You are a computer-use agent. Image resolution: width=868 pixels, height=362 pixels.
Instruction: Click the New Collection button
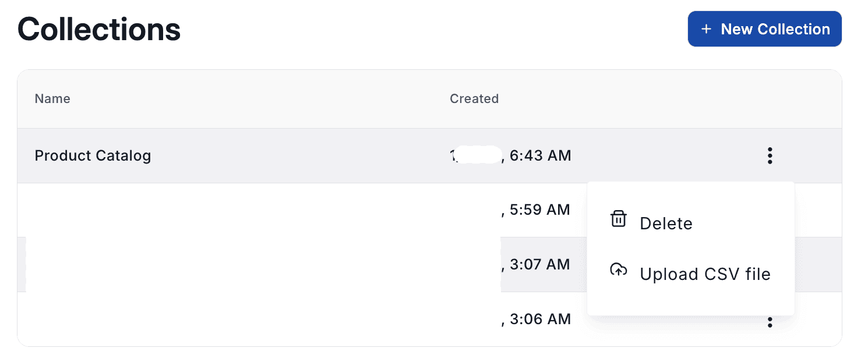(764, 29)
